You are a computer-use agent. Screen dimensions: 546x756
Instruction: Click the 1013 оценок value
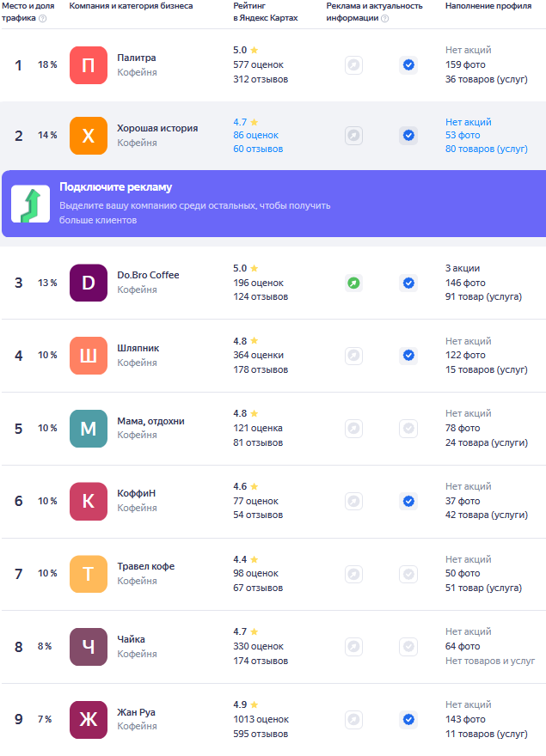pyautogui.click(x=261, y=719)
